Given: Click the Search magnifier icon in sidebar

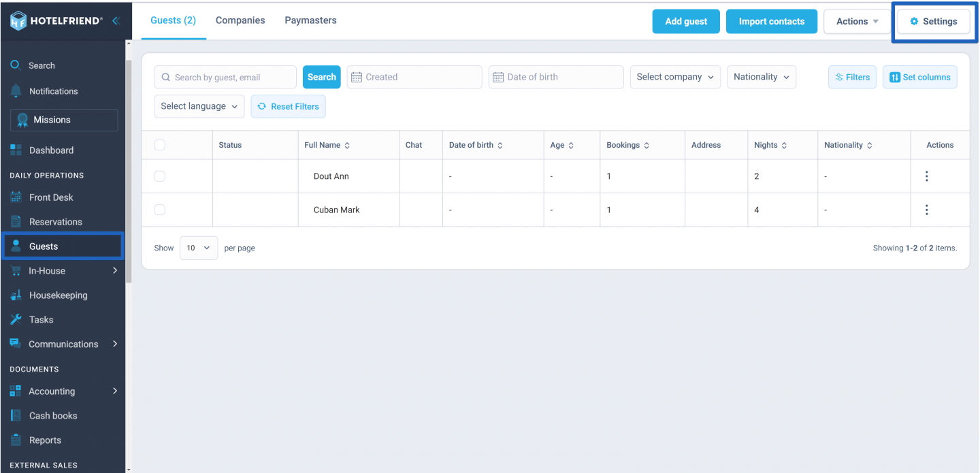Looking at the screenshot, I should pos(16,65).
